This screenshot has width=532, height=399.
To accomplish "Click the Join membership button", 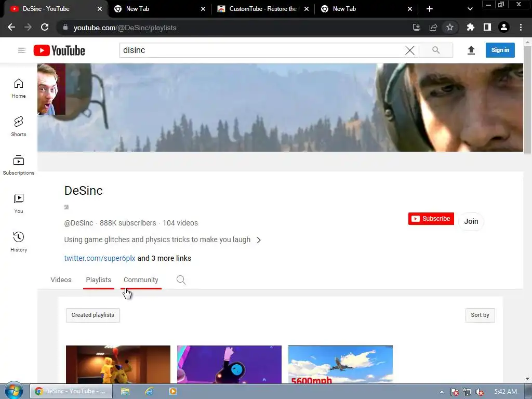I will [x=471, y=221].
